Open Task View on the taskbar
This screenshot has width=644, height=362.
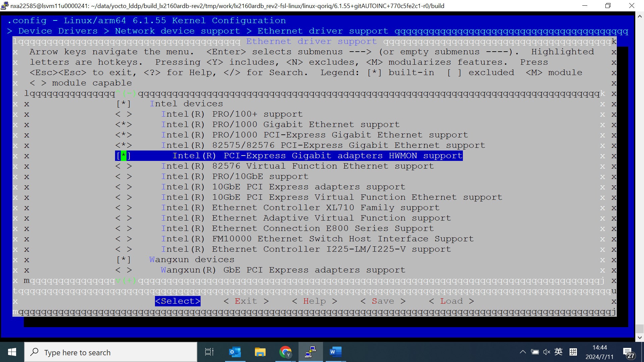tap(209, 352)
